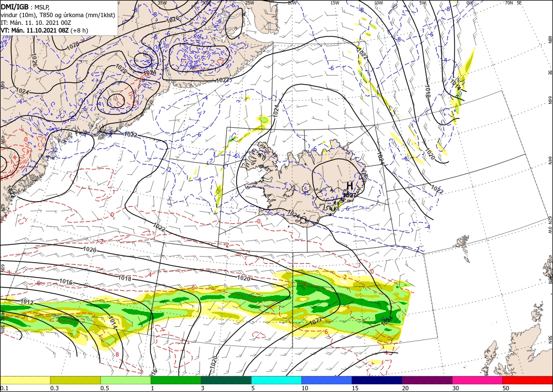Screen dimensions: 553x392
Task: Click the blue 10–15 legend swatch
Action: tap(327, 380)
